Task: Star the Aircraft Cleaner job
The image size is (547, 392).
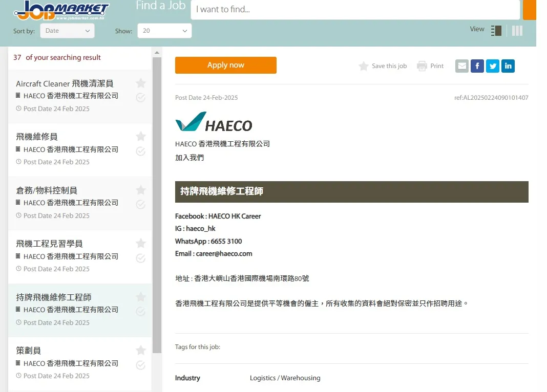Action: coord(141,83)
